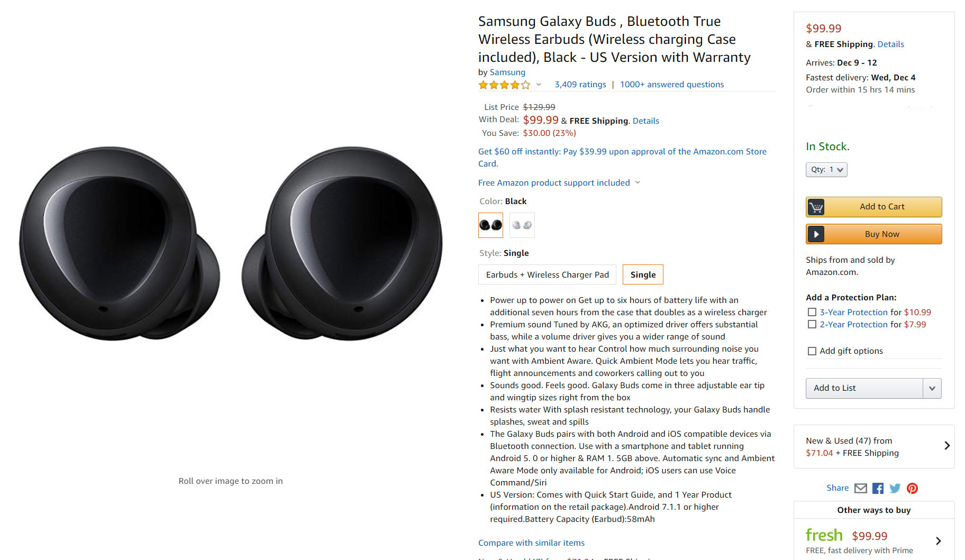The height and width of the screenshot is (560, 965).
Task: Check the 3-Year Protection plan box
Action: click(812, 313)
